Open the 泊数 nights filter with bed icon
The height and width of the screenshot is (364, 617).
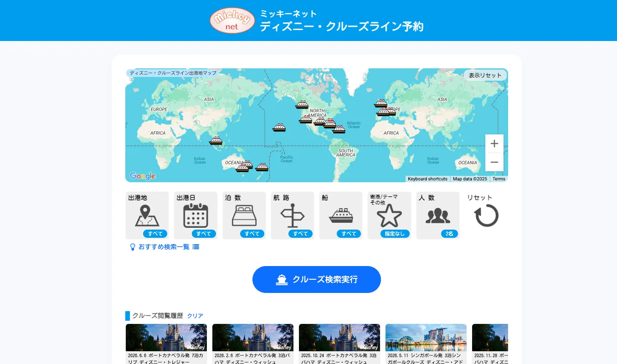point(244,215)
